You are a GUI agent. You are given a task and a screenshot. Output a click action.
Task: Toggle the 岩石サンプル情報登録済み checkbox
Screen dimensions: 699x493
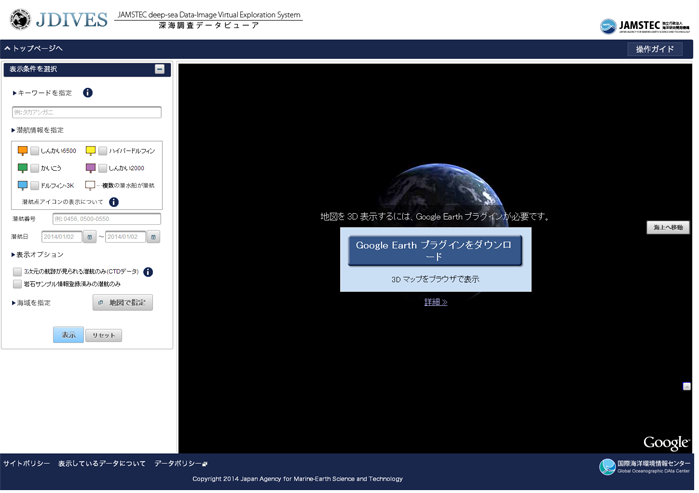[17, 284]
